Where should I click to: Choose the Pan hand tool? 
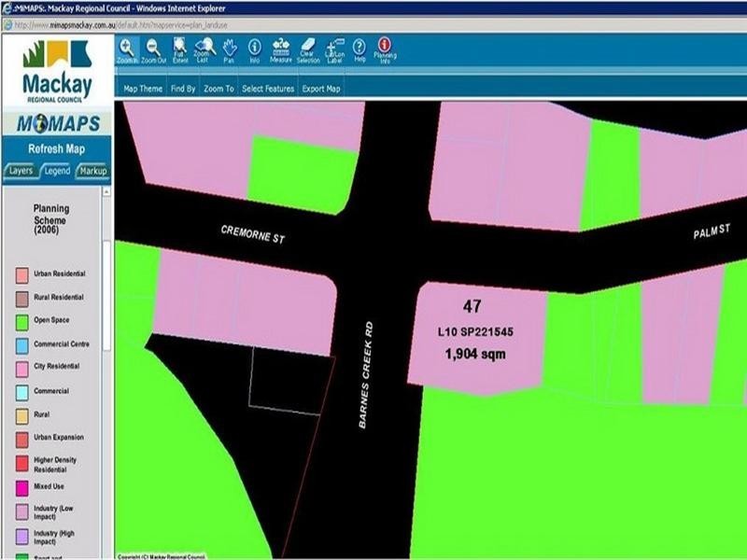click(229, 49)
